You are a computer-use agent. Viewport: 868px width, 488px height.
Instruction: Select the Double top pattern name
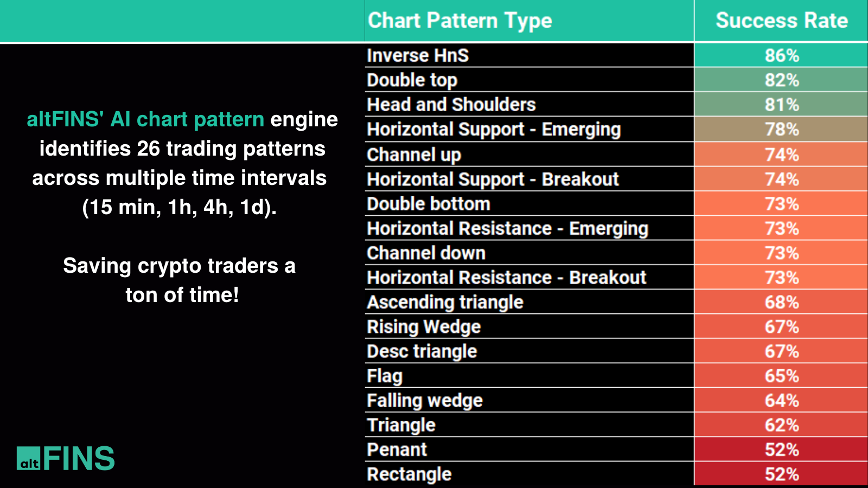pos(412,80)
